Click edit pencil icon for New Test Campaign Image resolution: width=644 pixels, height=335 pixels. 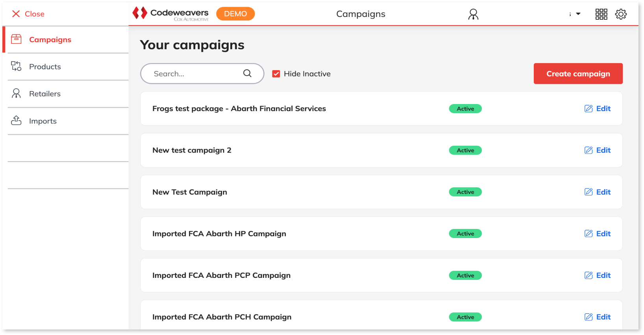588,192
